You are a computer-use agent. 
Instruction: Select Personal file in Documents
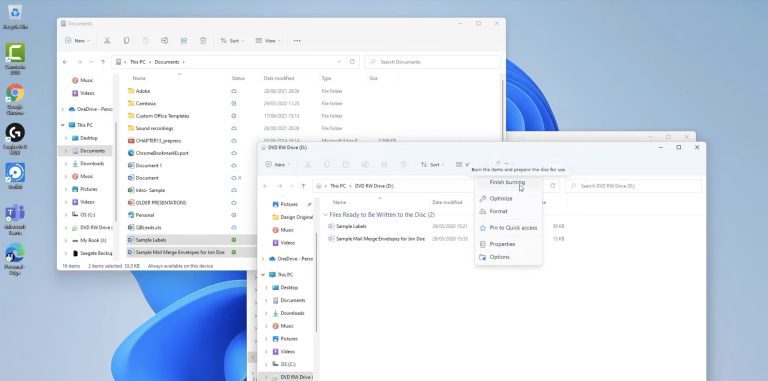tap(141, 215)
